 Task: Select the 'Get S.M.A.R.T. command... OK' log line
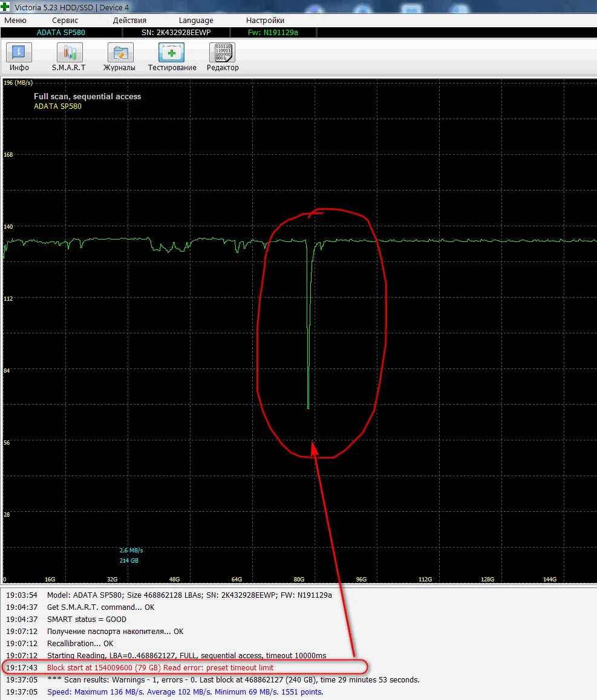[x=80, y=607]
